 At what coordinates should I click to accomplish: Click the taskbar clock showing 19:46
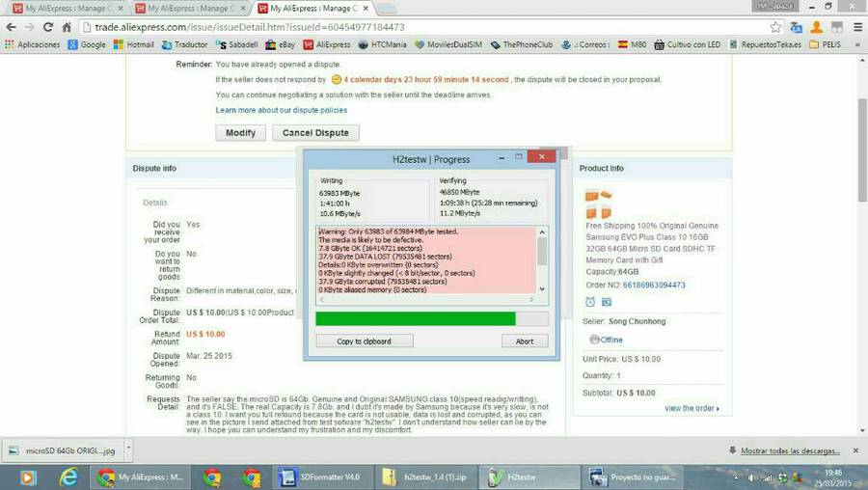(x=833, y=477)
